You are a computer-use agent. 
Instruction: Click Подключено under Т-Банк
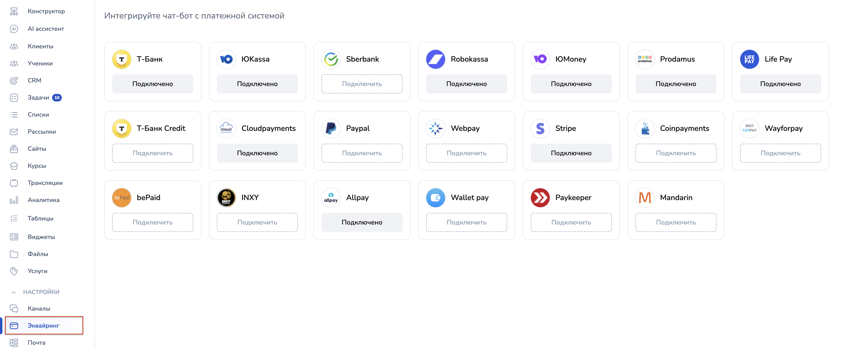pyautogui.click(x=153, y=84)
